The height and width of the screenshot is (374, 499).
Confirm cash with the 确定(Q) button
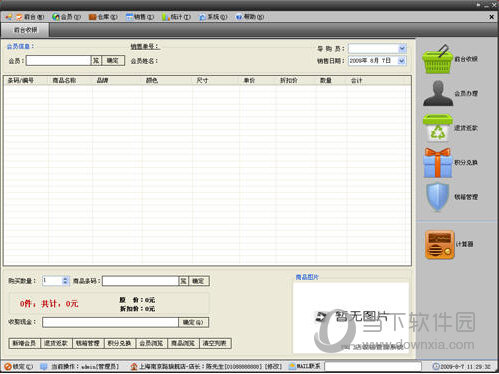click(x=194, y=322)
